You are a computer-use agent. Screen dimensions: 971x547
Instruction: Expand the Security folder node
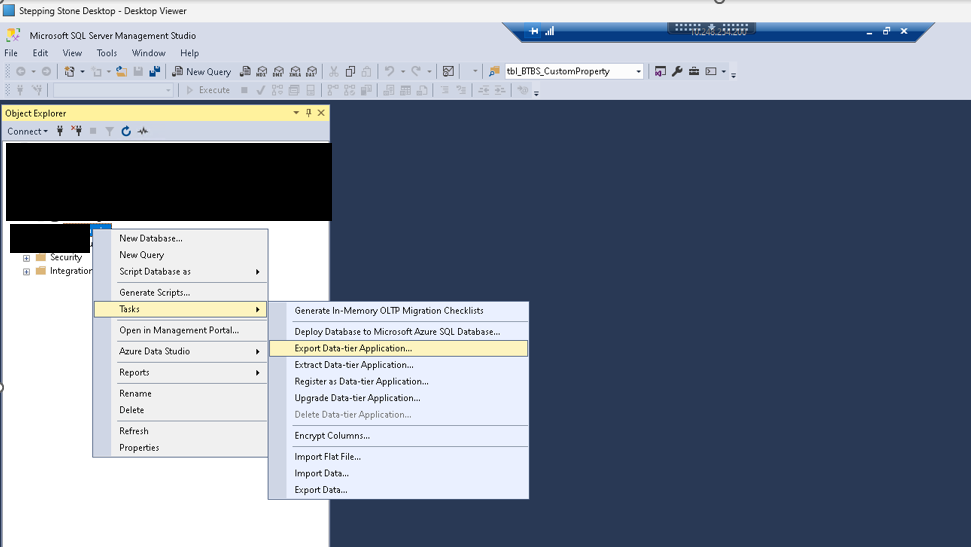pyautogui.click(x=26, y=258)
